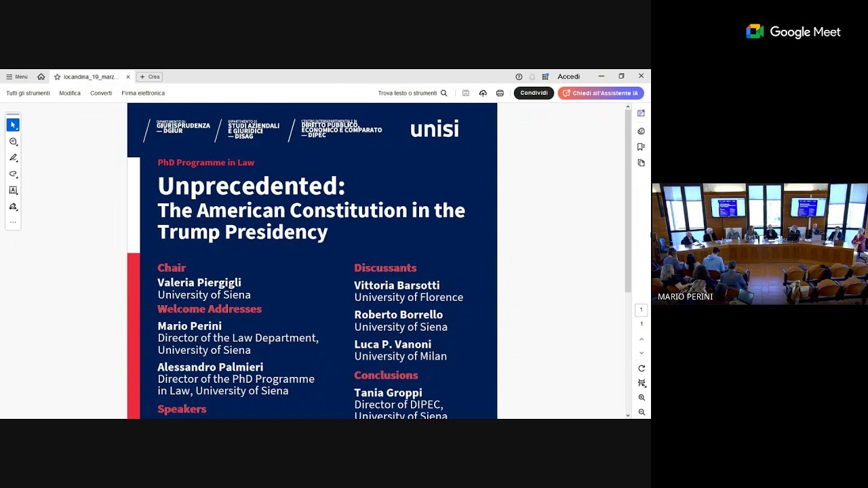Image resolution: width=868 pixels, height=488 pixels.
Task: Click the Mario Perini video thumbnail
Action: click(x=759, y=243)
